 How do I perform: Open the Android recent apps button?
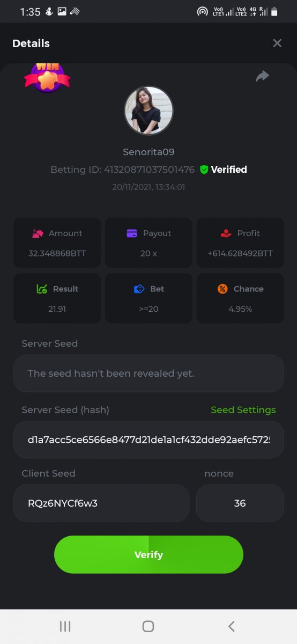(65, 626)
